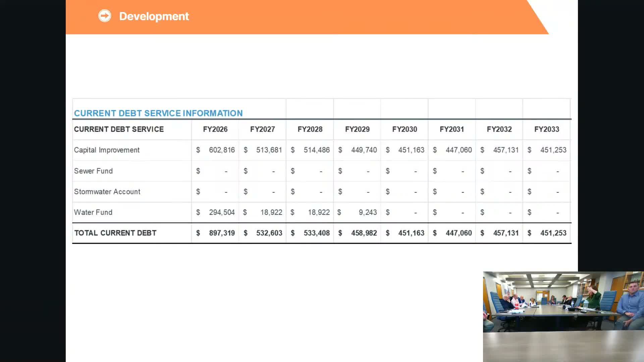644x362 pixels.
Task: Click the 451,253 total cell for FY2033
Action: pos(553,233)
